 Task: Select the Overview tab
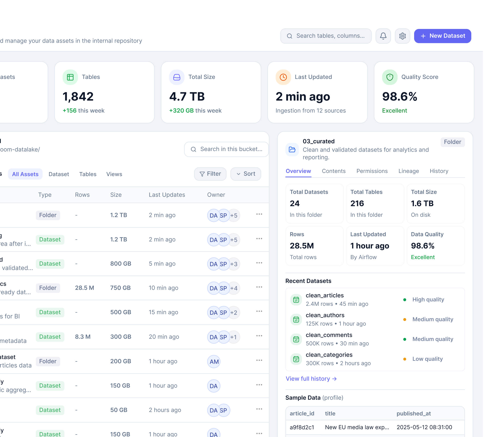(298, 171)
